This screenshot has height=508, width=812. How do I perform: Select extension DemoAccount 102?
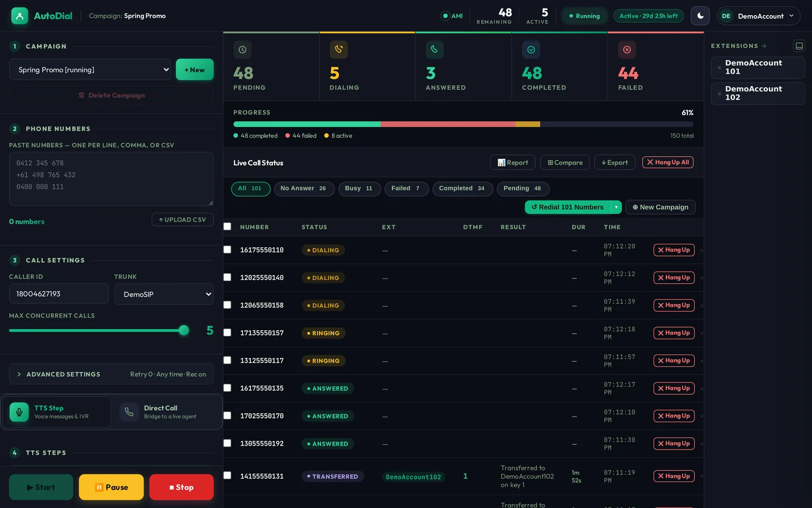pos(758,93)
